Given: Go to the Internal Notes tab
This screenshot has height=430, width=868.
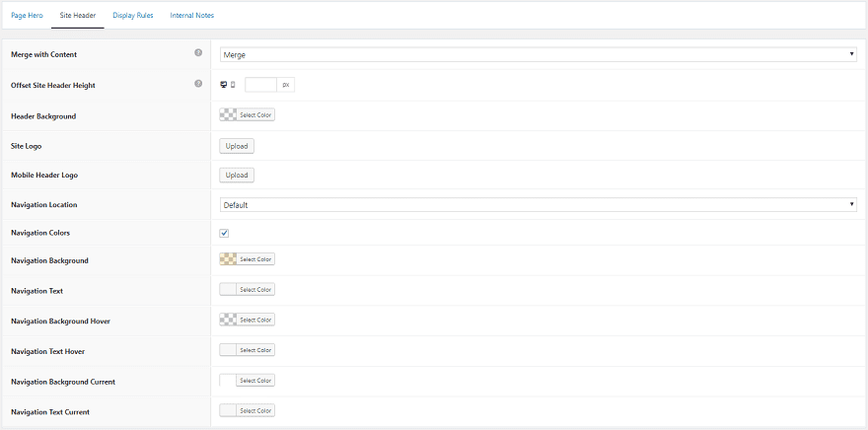Looking at the screenshot, I should pyautogui.click(x=191, y=16).
